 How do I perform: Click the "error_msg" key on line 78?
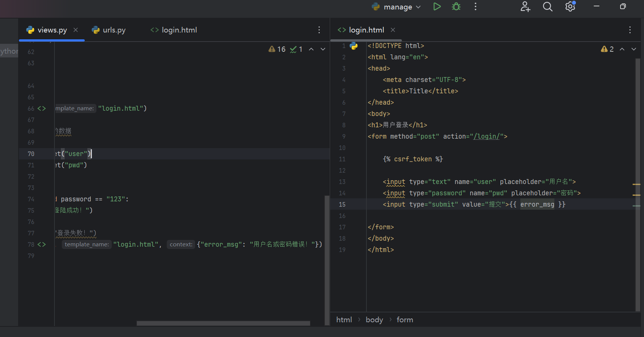click(x=221, y=244)
